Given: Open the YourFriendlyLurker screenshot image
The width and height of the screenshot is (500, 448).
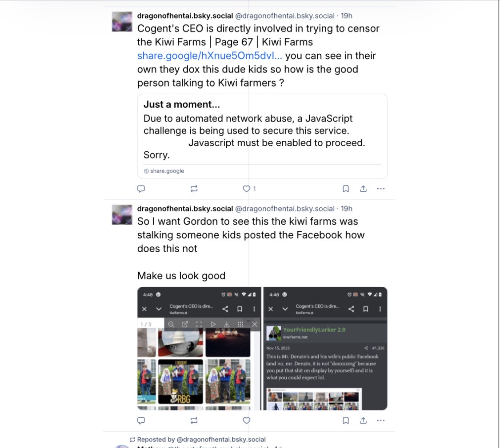Looking at the screenshot, I should 325,348.
